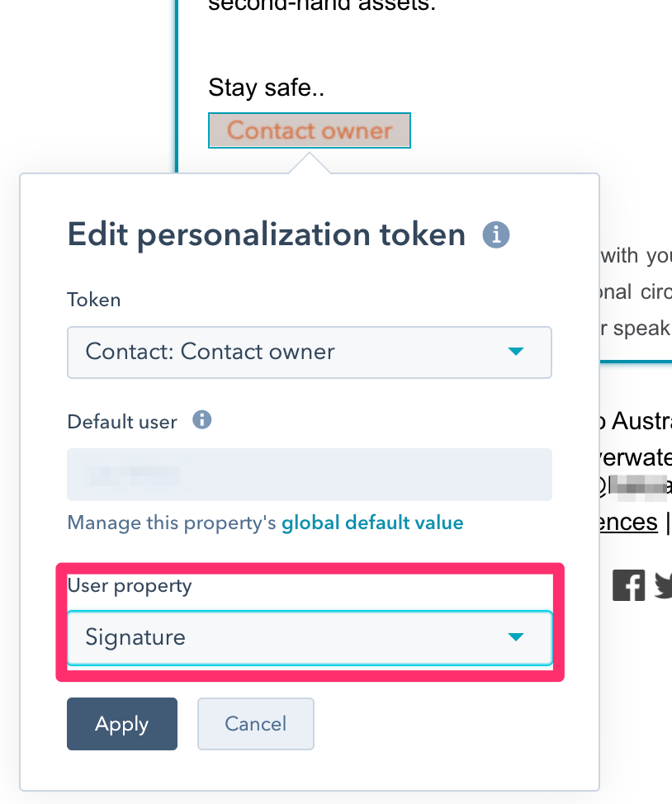Viewport: 672px width, 804px height.
Task: Follow the global default value link
Action: [x=372, y=523]
